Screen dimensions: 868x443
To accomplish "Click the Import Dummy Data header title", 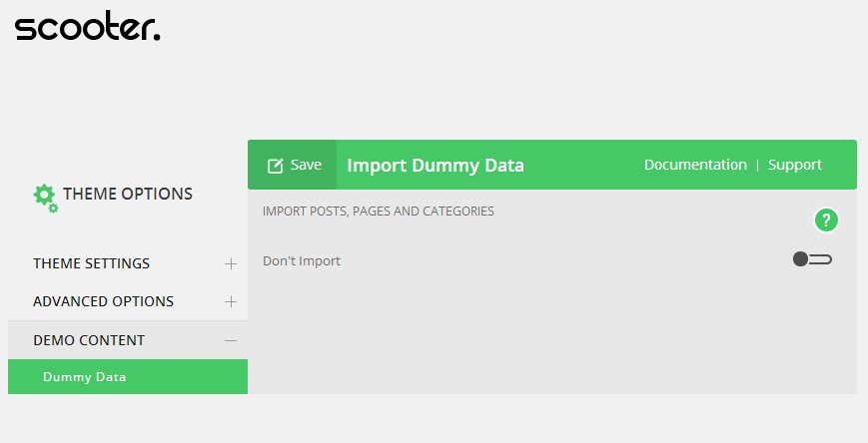I will tap(435, 166).
